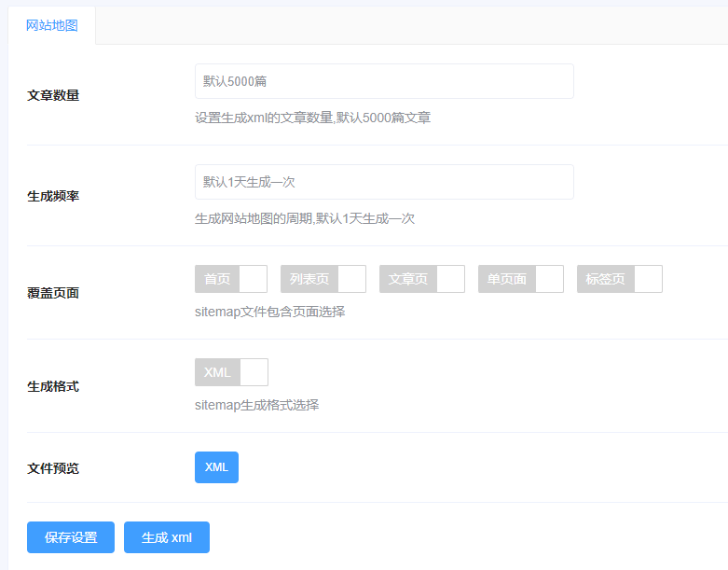Image resolution: width=728 pixels, height=570 pixels.
Task: Click hint text sitemap生成格式选择
Action: [x=256, y=405]
